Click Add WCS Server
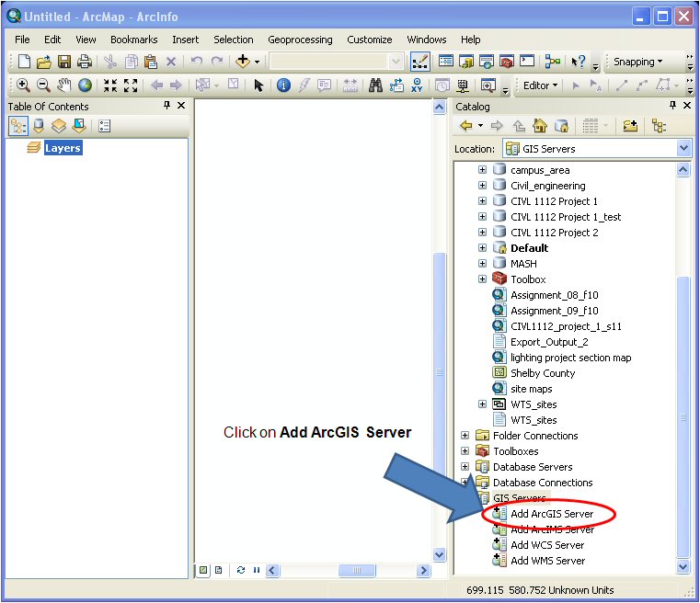Image resolution: width=700 pixels, height=603 pixels. coord(547,545)
